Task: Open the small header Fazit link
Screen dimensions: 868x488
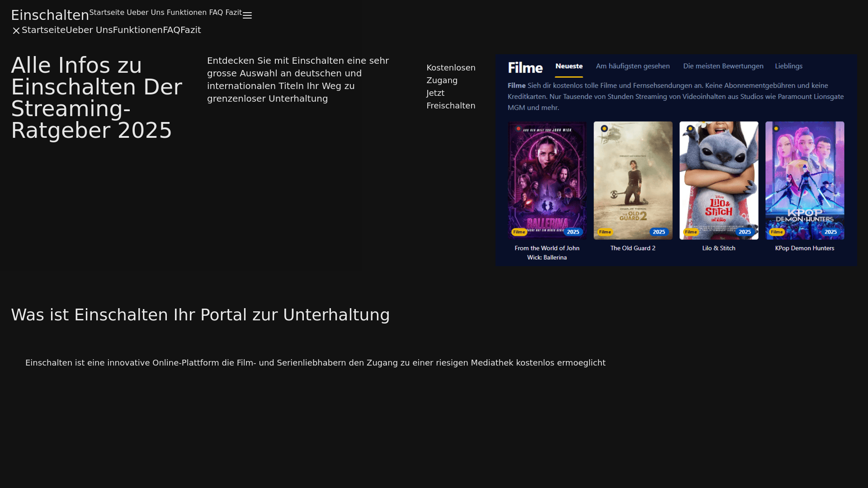Action: (234, 13)
